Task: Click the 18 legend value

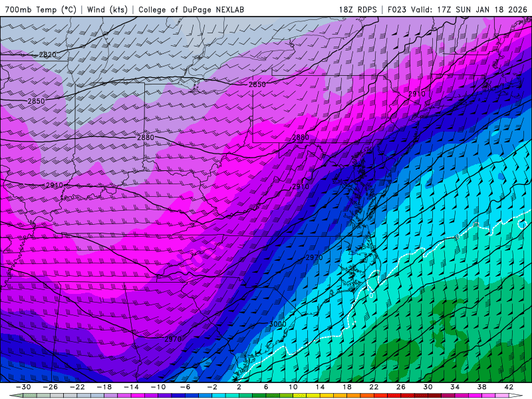Action: click(x=346, y=387)
